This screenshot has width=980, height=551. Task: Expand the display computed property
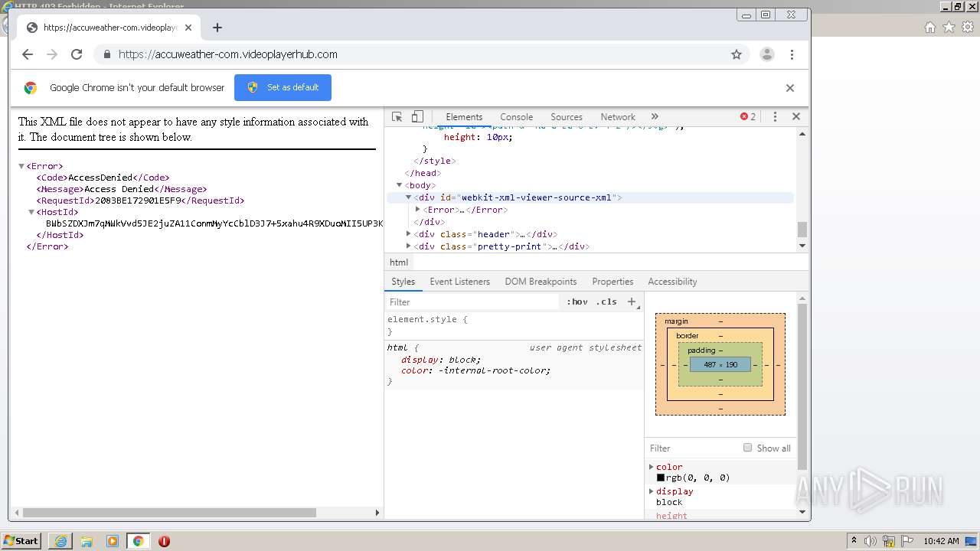coord(652,491)
